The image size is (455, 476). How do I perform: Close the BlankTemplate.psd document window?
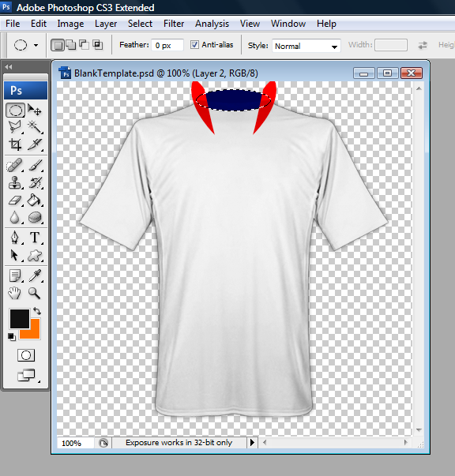412,73
